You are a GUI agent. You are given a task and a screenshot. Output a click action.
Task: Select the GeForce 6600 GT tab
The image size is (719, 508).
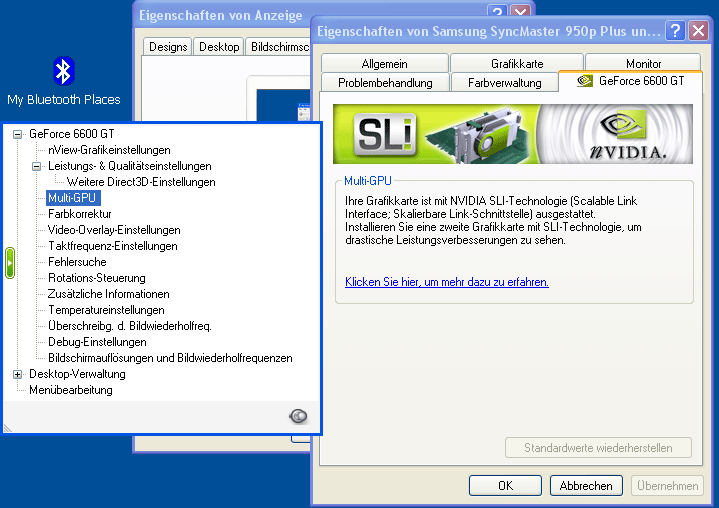tap(631, 81)
